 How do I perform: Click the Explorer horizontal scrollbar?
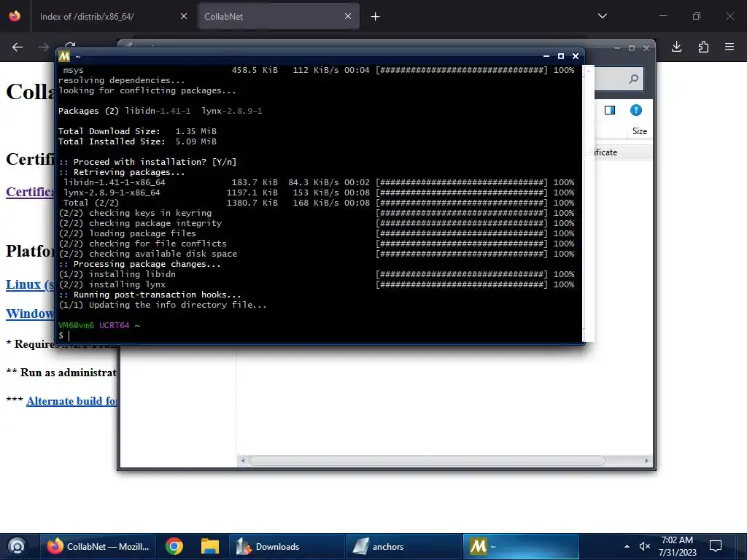(x=427, y=461)
